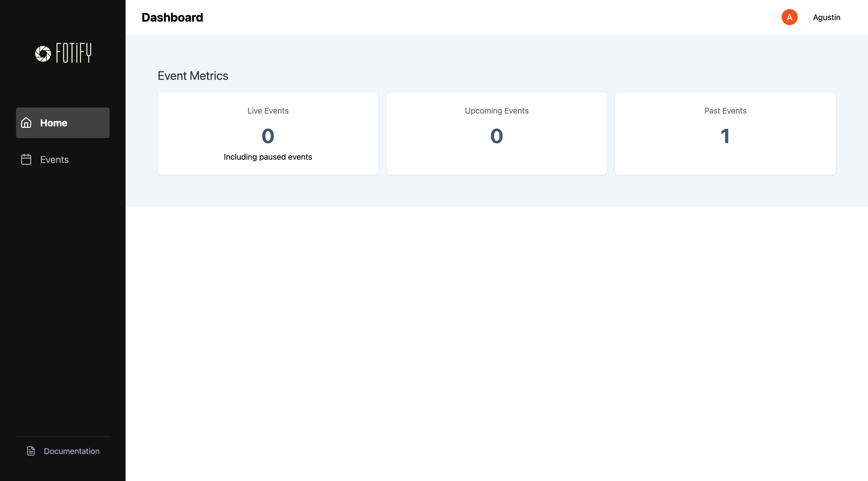Click the Dashboard page title

[x=172, y=17]
